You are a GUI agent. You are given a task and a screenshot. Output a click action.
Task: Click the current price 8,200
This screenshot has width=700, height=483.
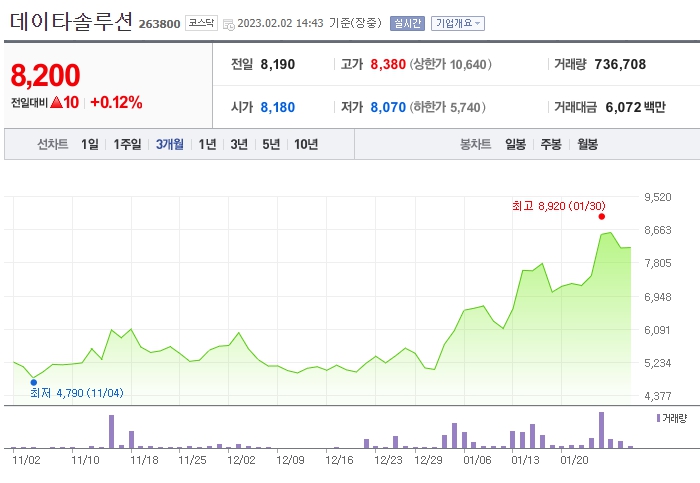pos(45,75)
